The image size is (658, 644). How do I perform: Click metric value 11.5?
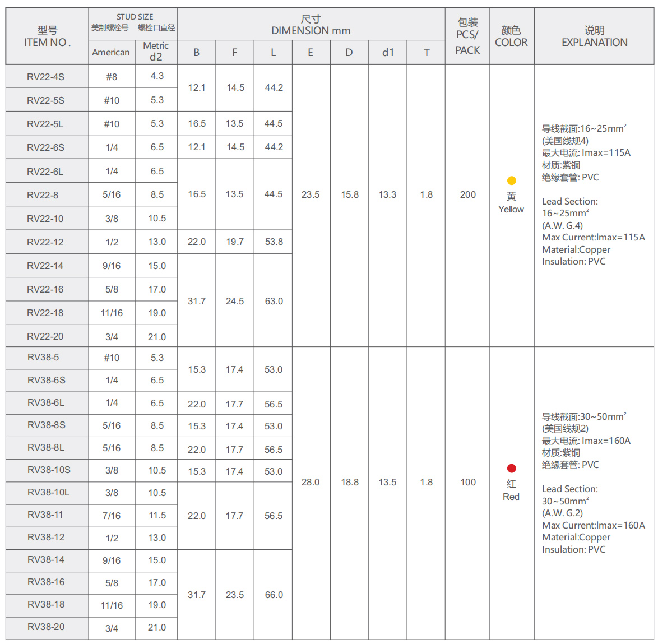(157, 515)
